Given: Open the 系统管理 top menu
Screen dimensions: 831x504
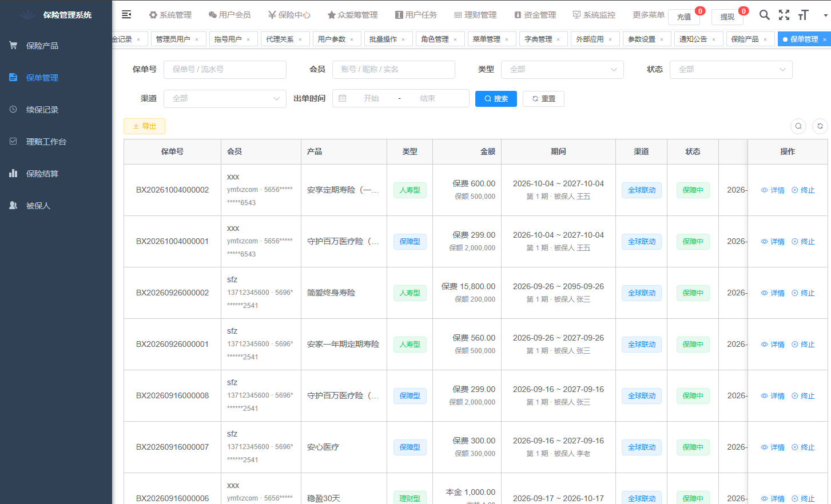Looking at the screenshot, I should [170, 15].
